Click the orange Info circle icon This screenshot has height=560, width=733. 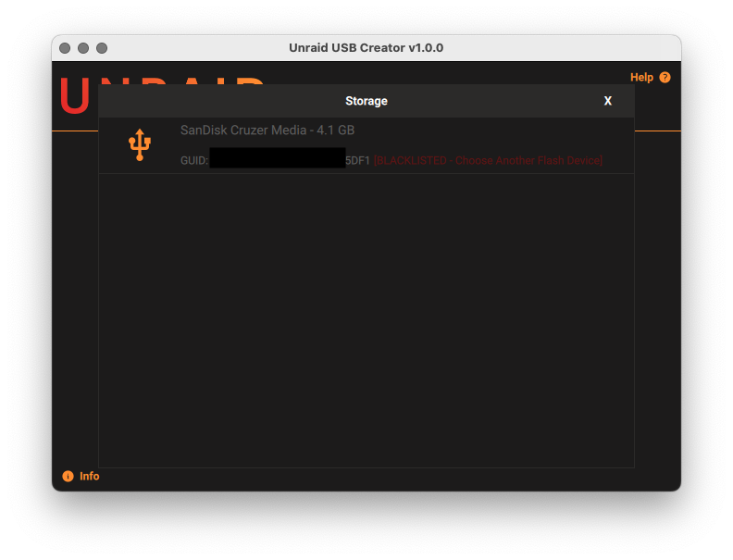point(68,477)
